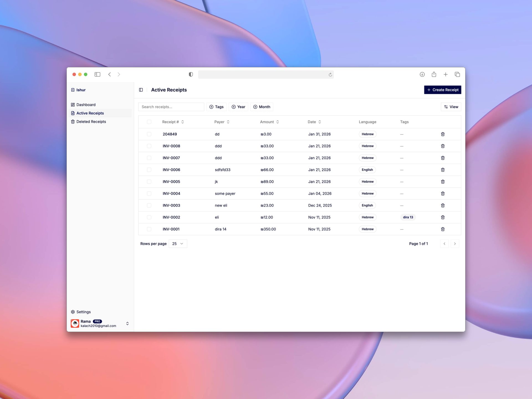Click the search receipts input field
Screen dimensions: 532x399
[171, 107]
